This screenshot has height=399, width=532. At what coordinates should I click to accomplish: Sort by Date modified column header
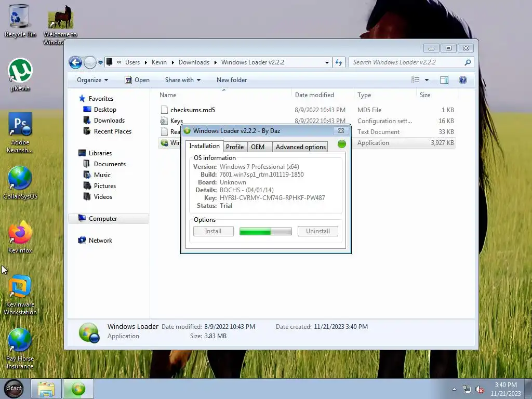point(323,95)
